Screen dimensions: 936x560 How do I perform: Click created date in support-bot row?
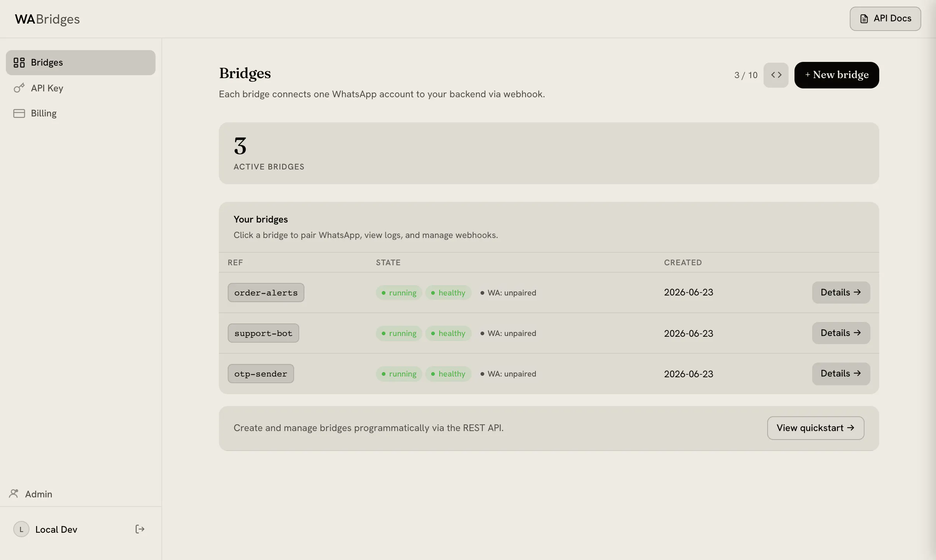click(688, 333)
